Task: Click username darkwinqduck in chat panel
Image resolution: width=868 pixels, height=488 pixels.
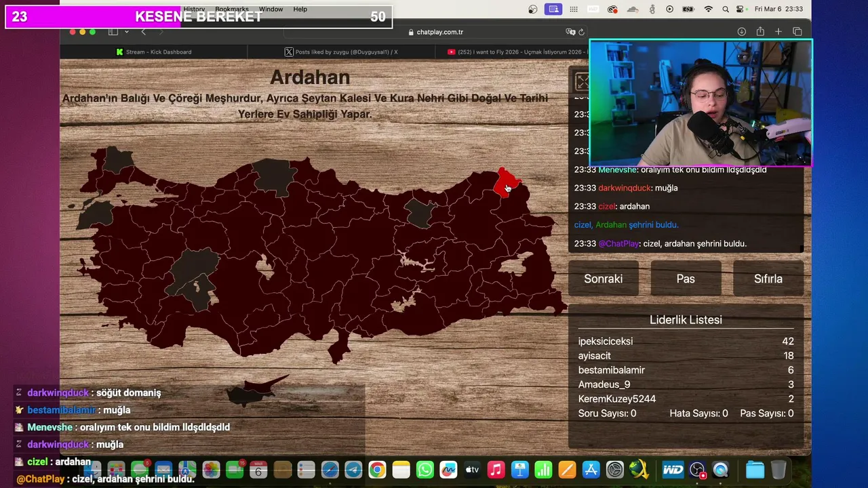Action: pos(625,188)
